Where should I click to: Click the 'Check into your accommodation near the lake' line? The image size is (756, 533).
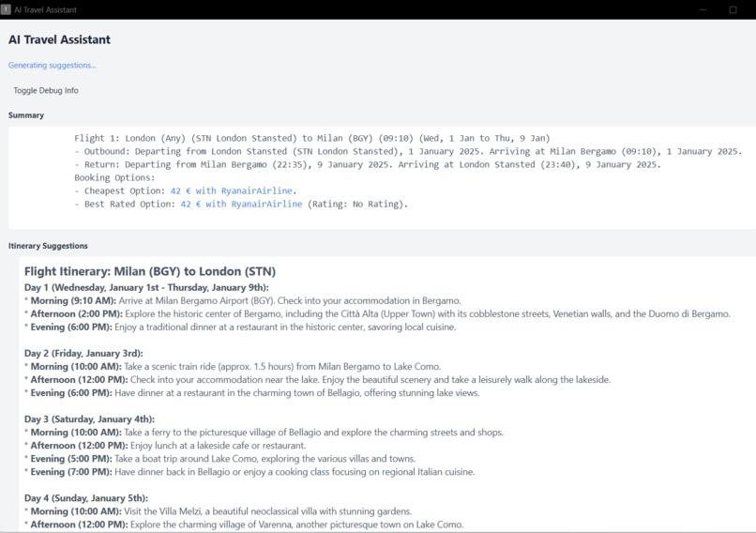click(x=317, y=380)
